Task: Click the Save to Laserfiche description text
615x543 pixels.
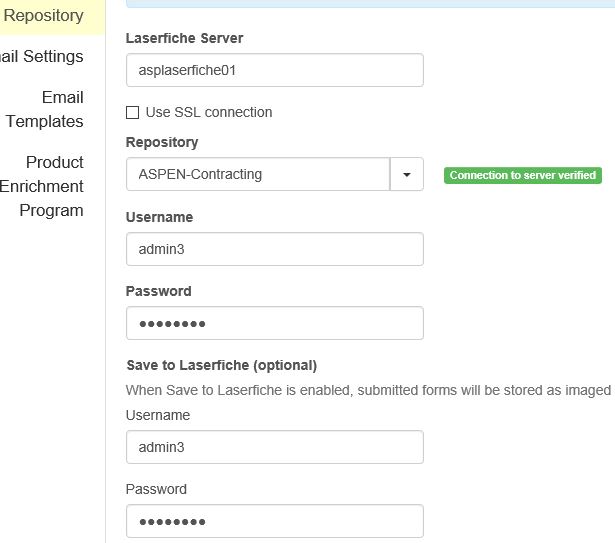Action: [x=368, y=390]
